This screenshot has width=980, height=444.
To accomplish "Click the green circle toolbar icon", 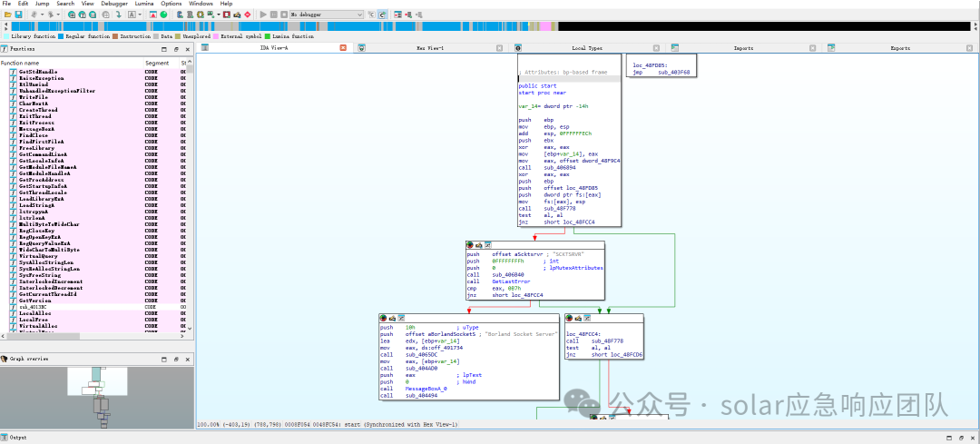I will (x=163, y=14).
